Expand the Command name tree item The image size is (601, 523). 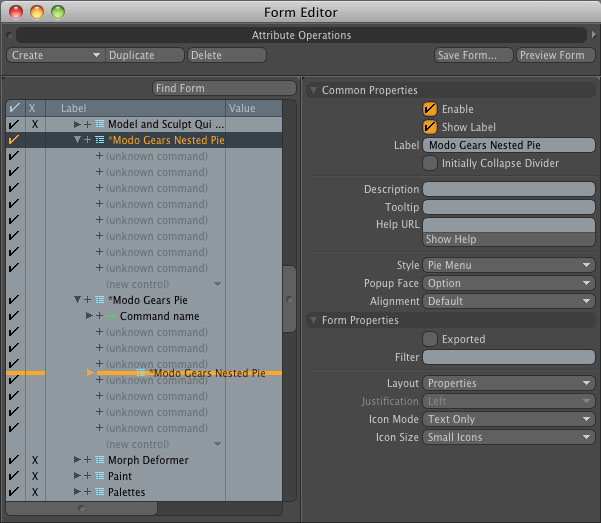coord(89,316)
